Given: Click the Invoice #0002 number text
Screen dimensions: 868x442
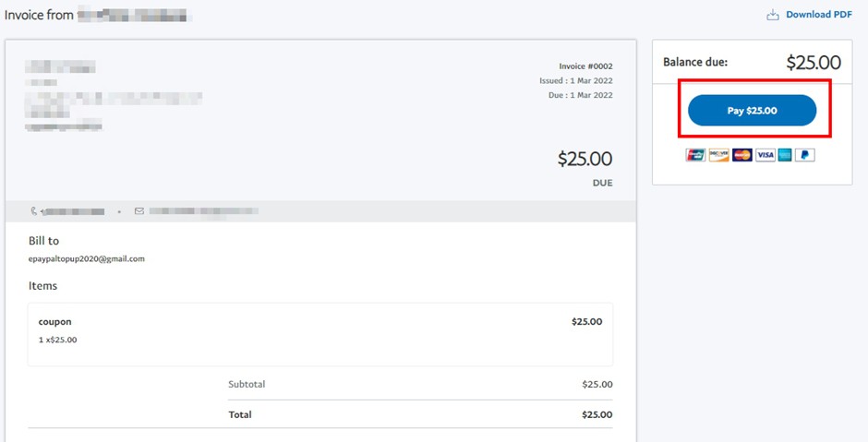Looking at the screenshot, I should click(585, 66).
